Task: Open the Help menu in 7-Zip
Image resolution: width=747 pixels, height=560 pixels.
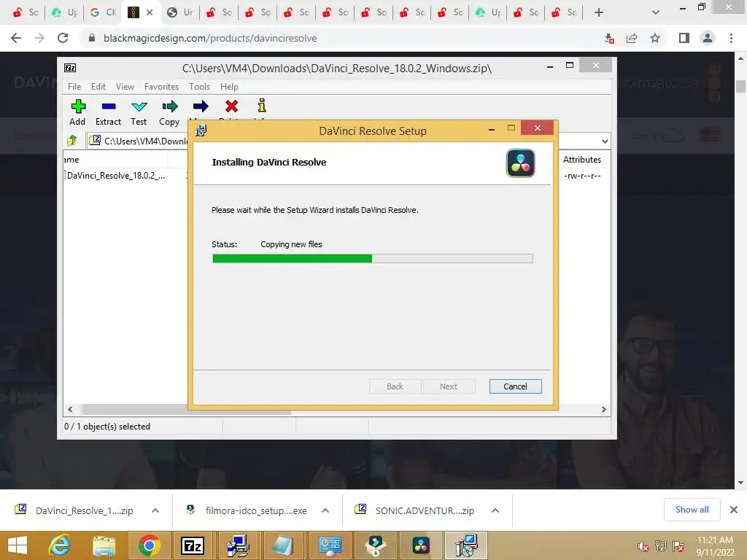Action: point(229,87)
